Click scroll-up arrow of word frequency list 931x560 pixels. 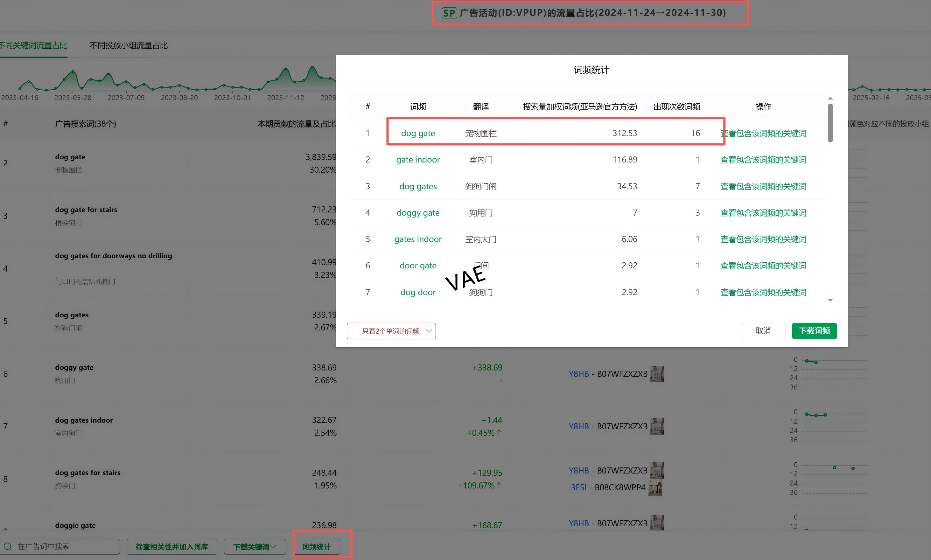830,99
